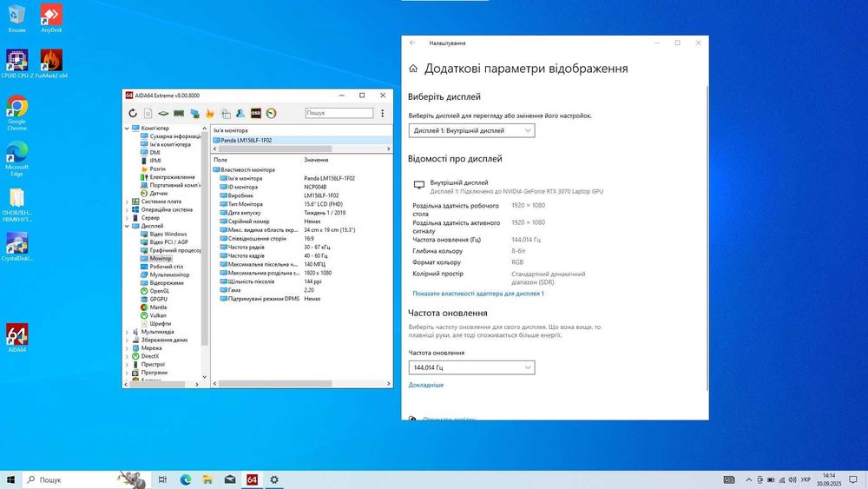Image resolution: width=868 pixels, height=489 pixels.
Task: Click the УКР language indicator in tray
Action: [806, 479]
